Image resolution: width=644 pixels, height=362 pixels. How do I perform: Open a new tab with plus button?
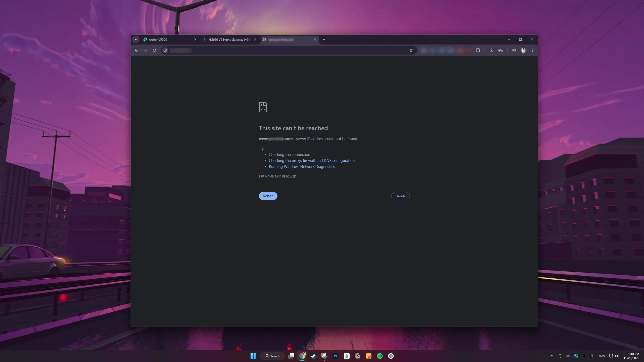[324, 39]
